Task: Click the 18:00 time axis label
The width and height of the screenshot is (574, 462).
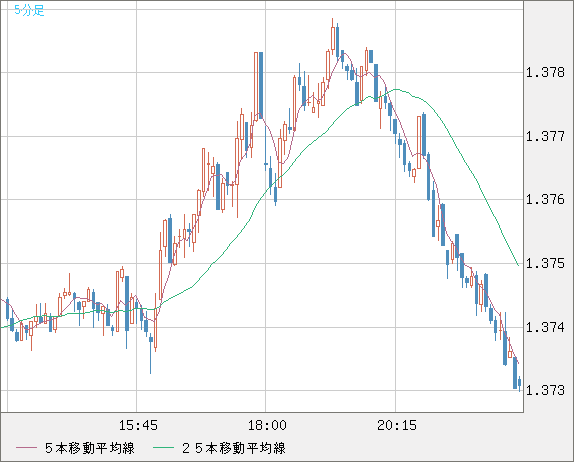Action: 267,425
